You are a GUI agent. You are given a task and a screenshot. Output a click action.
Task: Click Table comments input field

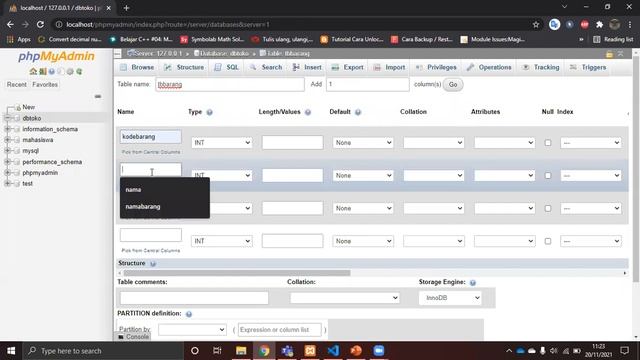(194, 298)
